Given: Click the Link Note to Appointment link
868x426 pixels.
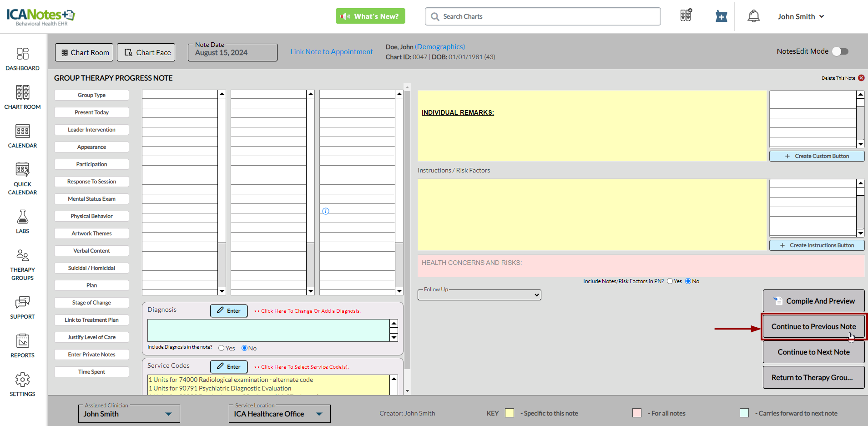Looking at the screenshot, I should pyautogui.click(x=331, y=52).
